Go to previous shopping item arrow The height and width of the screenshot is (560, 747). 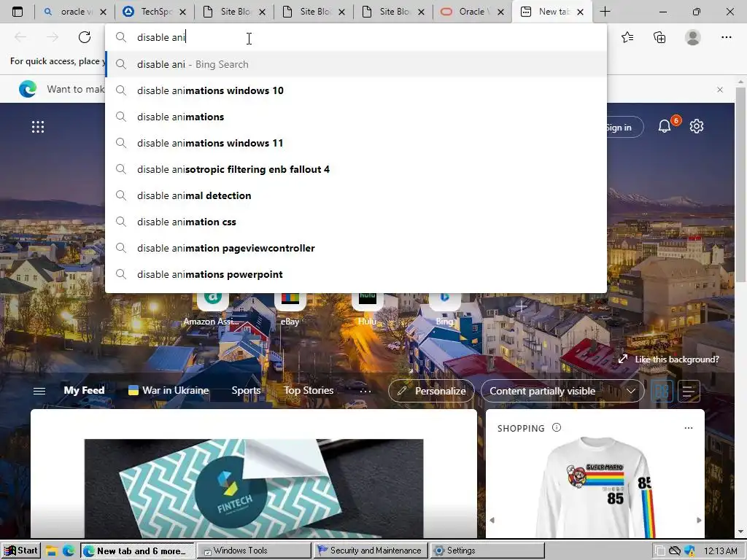(x=492, y=520)
